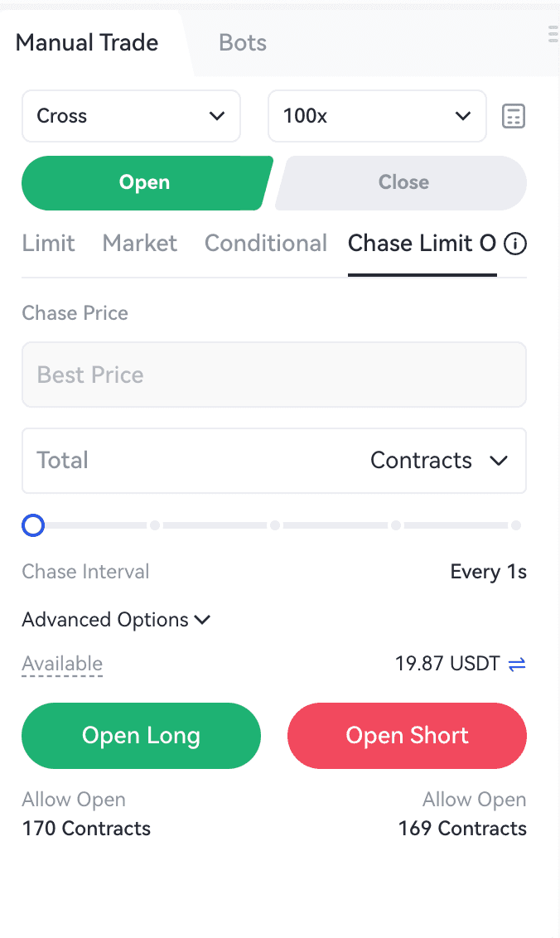
Task: Expand Advanced Options
Action: [x=116, y=620]
